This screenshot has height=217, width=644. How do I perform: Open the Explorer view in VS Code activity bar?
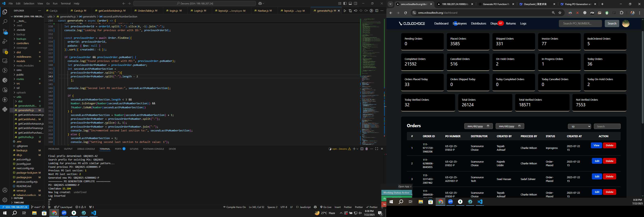pyautogui.click(x=5, y=12)
